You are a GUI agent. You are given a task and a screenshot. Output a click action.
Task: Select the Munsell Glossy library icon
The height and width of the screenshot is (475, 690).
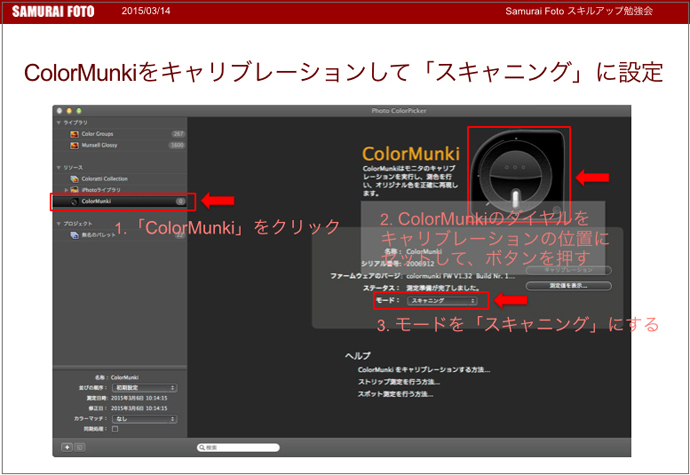click(x=74, y=145)
